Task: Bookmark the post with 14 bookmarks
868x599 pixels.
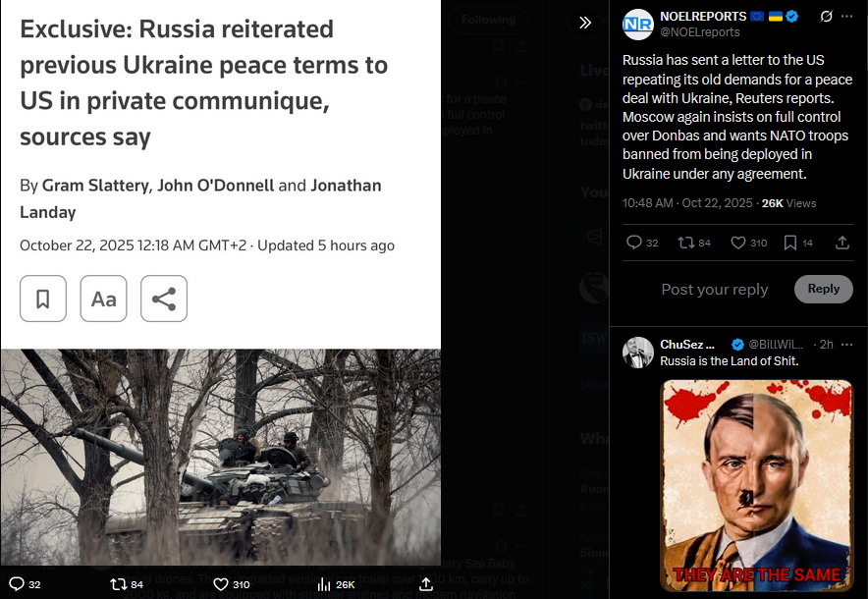Action: (x=790, y=243)
